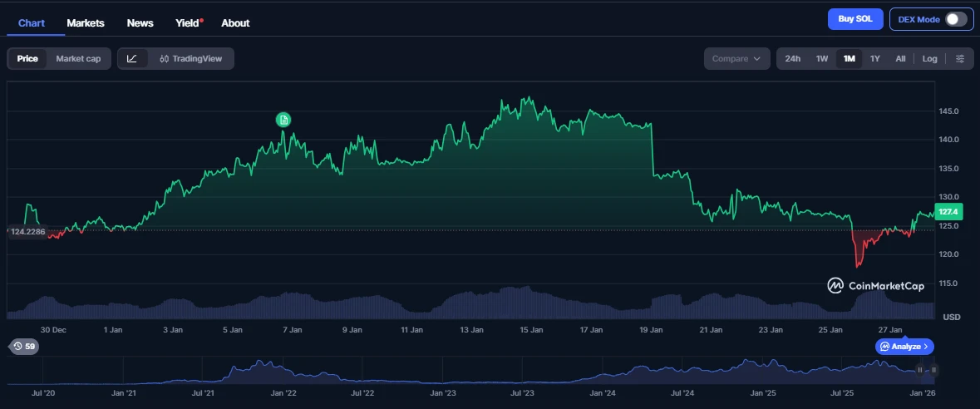
Task: Click the 127.4 current price label
Action: (948, 212)
